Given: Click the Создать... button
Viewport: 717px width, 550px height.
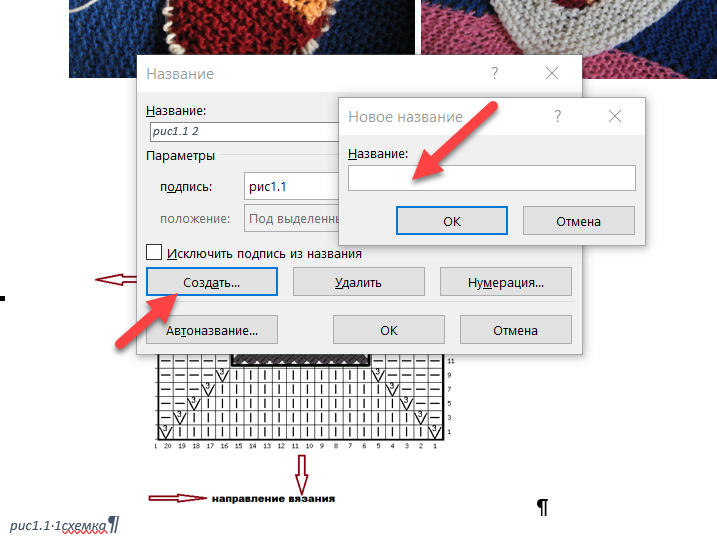Looking at the screenshot, I should (211, 283).
